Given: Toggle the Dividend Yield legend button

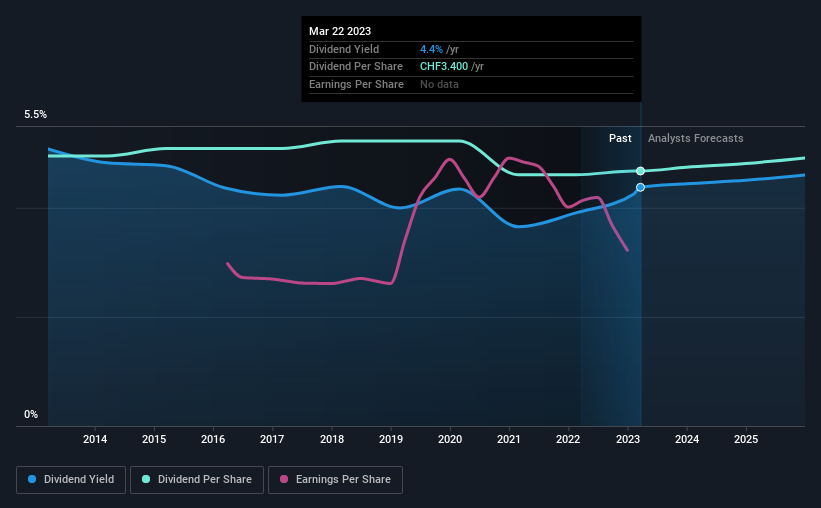Looking at the screenshot, I should (71, 480).
